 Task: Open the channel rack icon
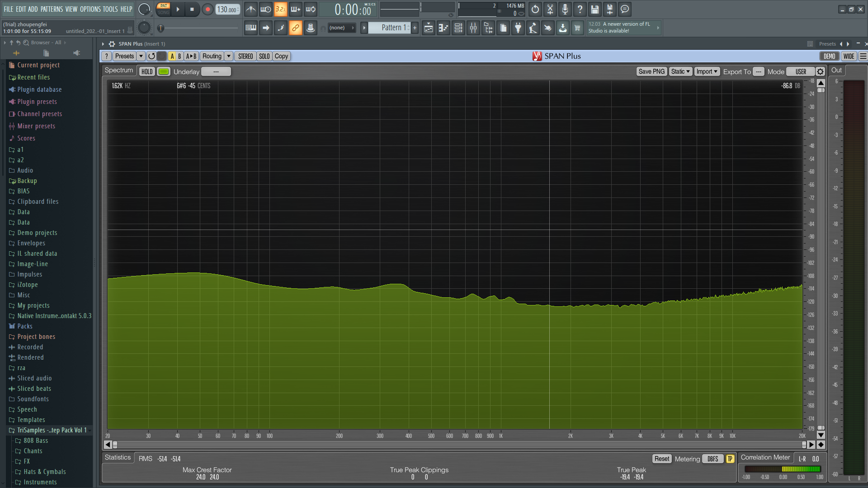pyautogui.click(x=458, y=28)
